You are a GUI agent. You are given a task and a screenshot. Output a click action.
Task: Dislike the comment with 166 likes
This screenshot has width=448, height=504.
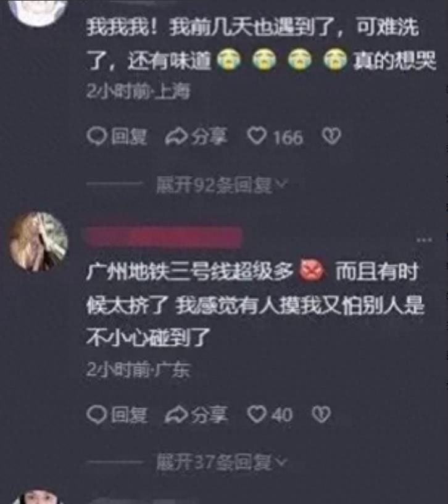tap(331, 136)
